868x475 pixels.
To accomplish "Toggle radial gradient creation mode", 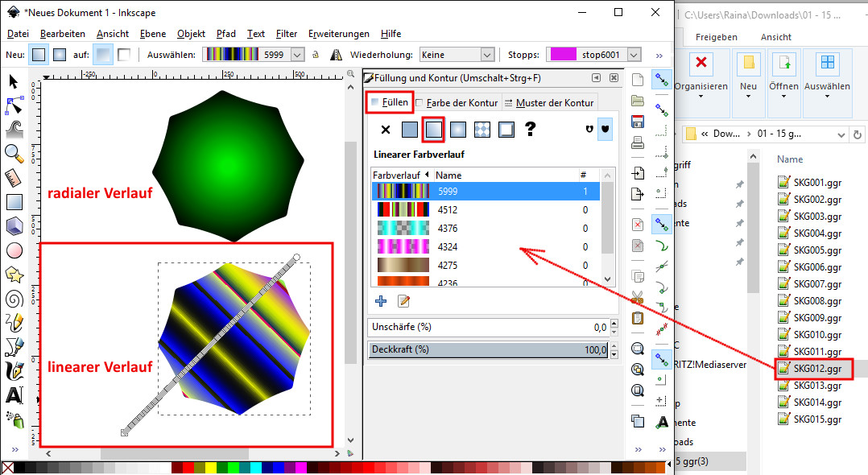I will (x=60, y=55).
